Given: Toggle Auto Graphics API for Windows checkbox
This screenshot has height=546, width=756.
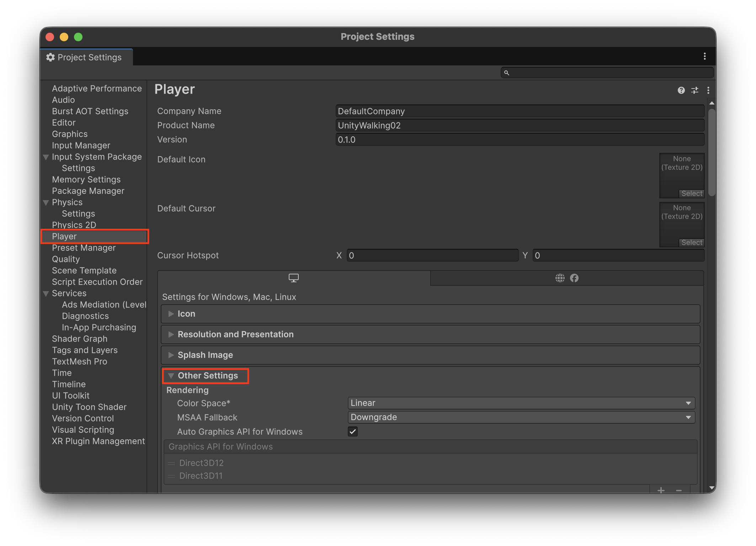Looking at the screenshot, I should tap(352, 432).
